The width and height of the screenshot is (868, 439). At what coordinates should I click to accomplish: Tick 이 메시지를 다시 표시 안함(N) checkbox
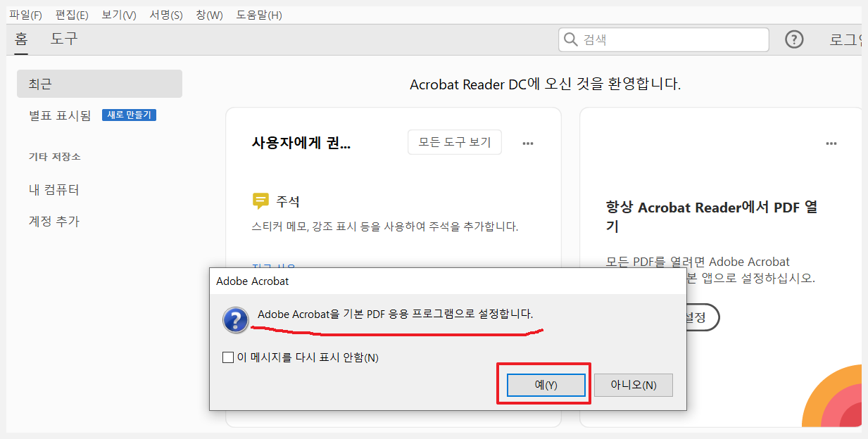227,357
